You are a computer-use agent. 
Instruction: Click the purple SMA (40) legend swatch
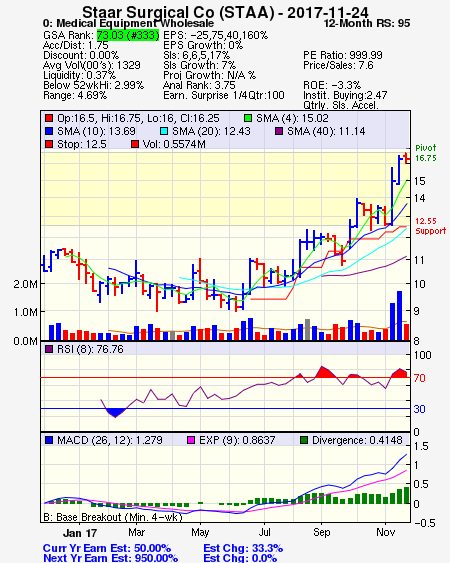click(x=279, y=131)
